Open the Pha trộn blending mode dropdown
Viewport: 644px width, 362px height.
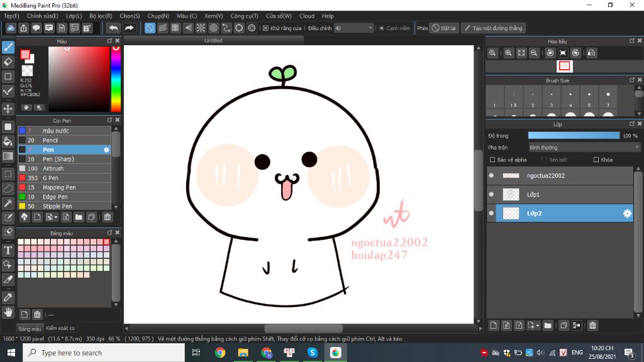[584, 147]
